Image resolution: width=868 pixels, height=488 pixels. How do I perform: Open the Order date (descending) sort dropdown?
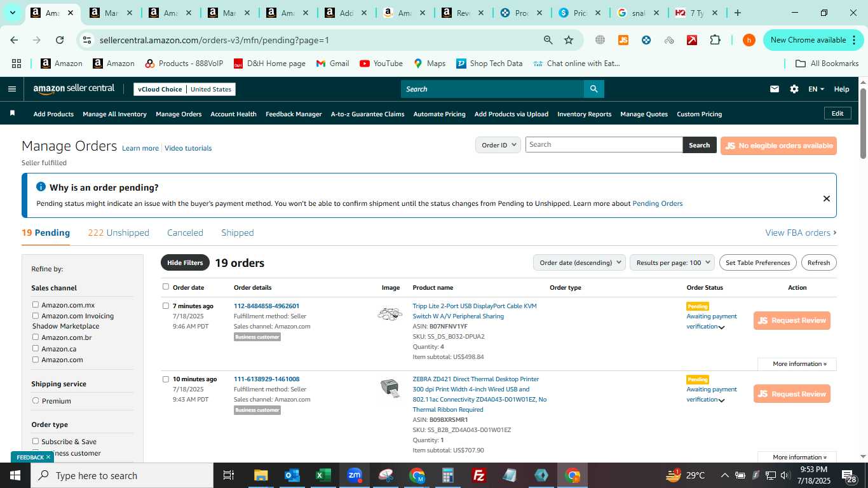click(579, 262)
